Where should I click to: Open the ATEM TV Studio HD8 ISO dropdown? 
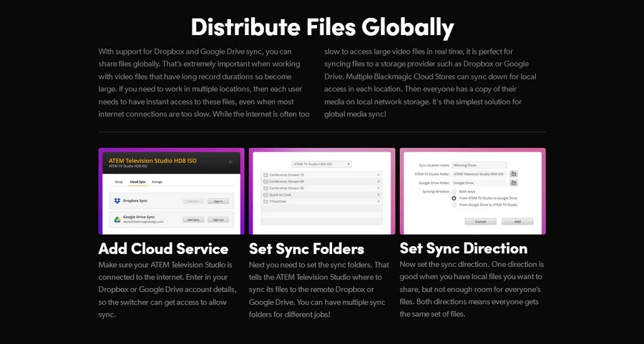click(x=322, y=164)
